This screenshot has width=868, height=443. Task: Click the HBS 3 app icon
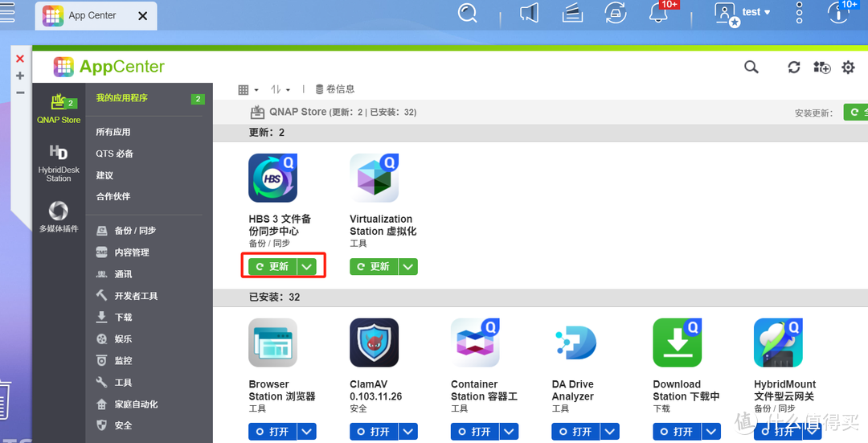(272, 178)
